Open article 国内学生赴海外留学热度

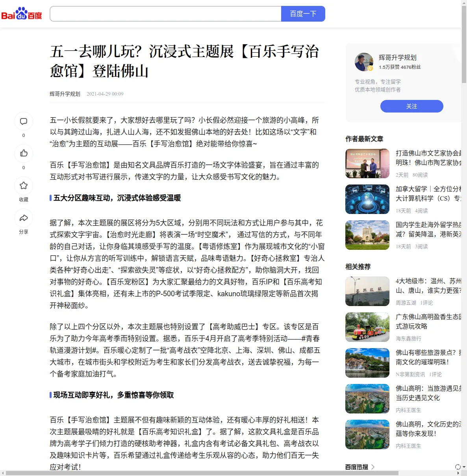428,229
